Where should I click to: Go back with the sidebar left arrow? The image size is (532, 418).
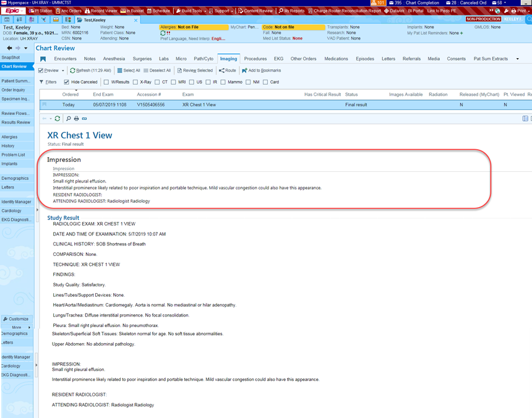click(x=9, y=48)
